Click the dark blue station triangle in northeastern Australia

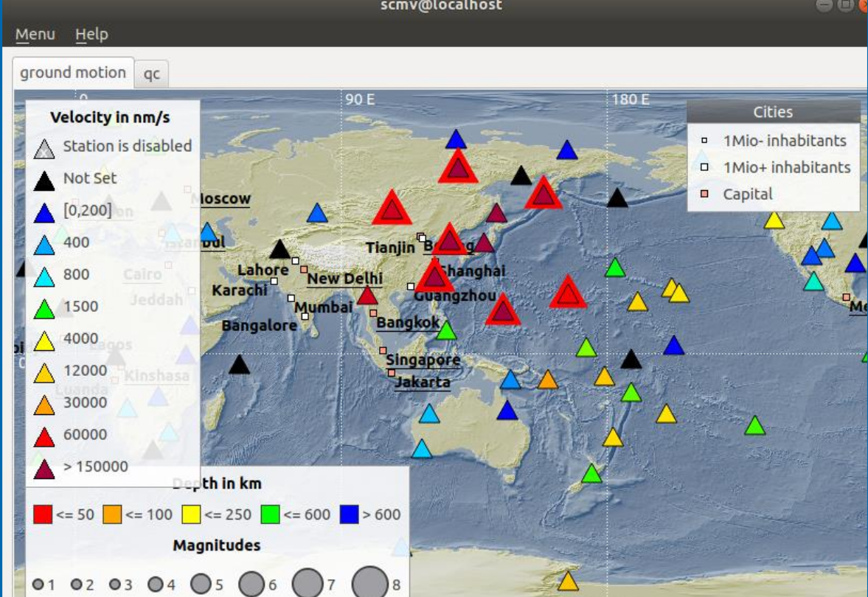[507, 411]
